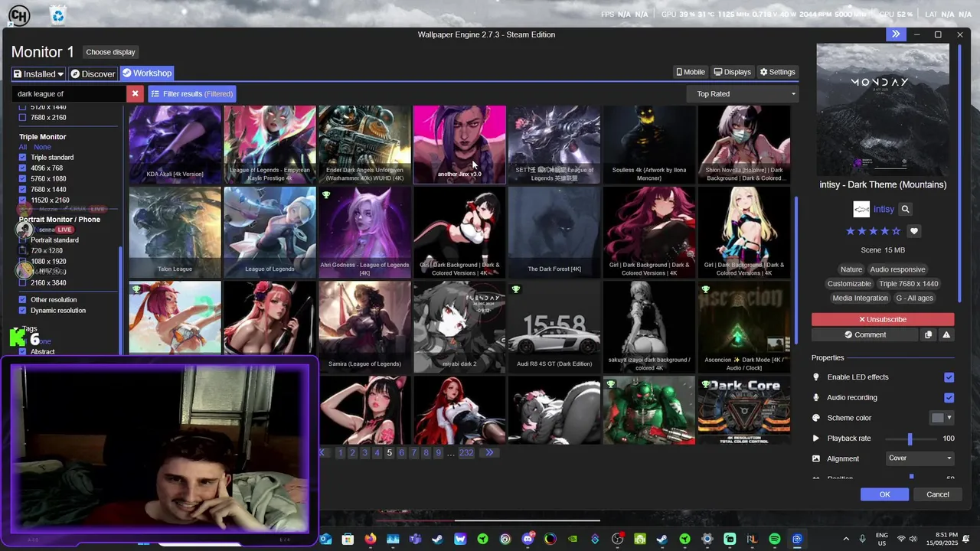Screen dimensions: 980x551
Task: Open Spotify from the taskbar
Action: point(774,539)
